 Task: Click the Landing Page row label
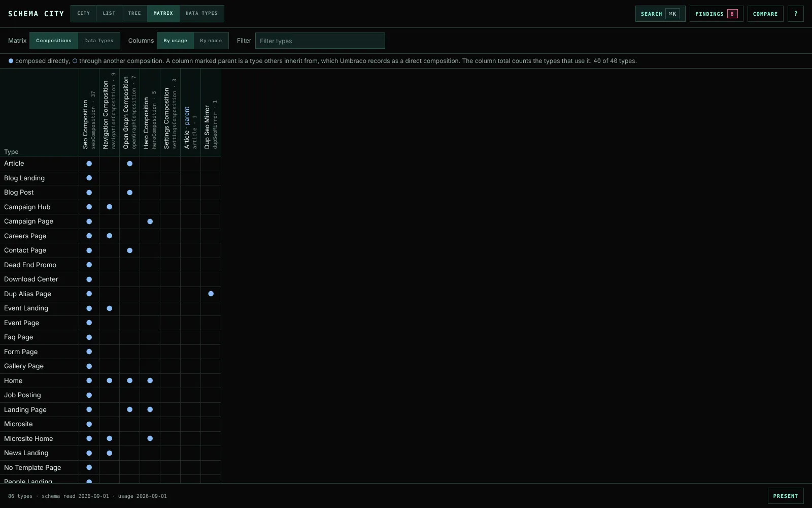pos(25,409)
